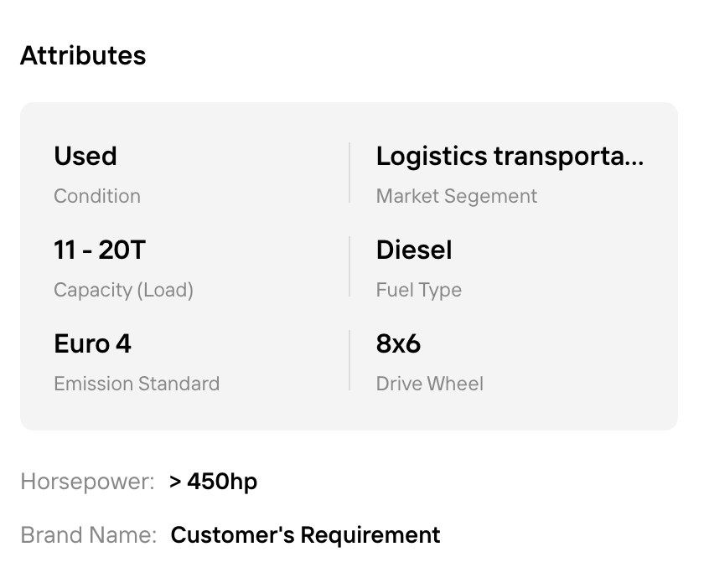Click the divider between Used and Logistics
The height and width of the screenshot is (588, 704).
349,173
